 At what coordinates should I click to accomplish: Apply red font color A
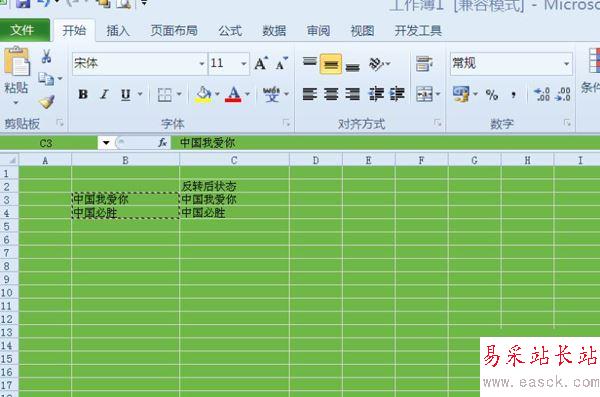click(x=233, y=94)
